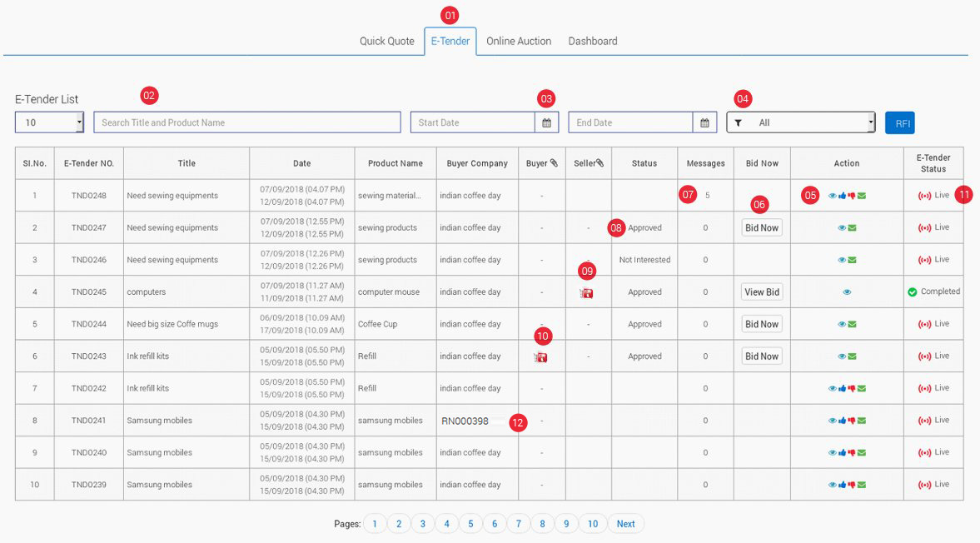Open seller attachment file in computers row
This screenshot has width=980, height=543.
[x=587, y=293]
